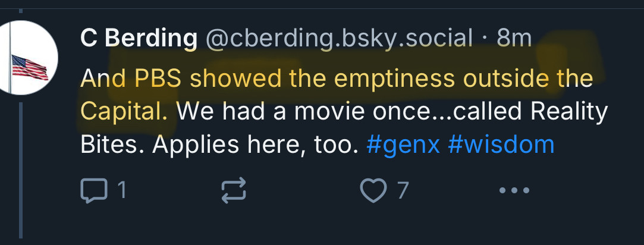Like the post with the heart icon
Viewport: 644px width, 245px height.
[x=373, y=190]
